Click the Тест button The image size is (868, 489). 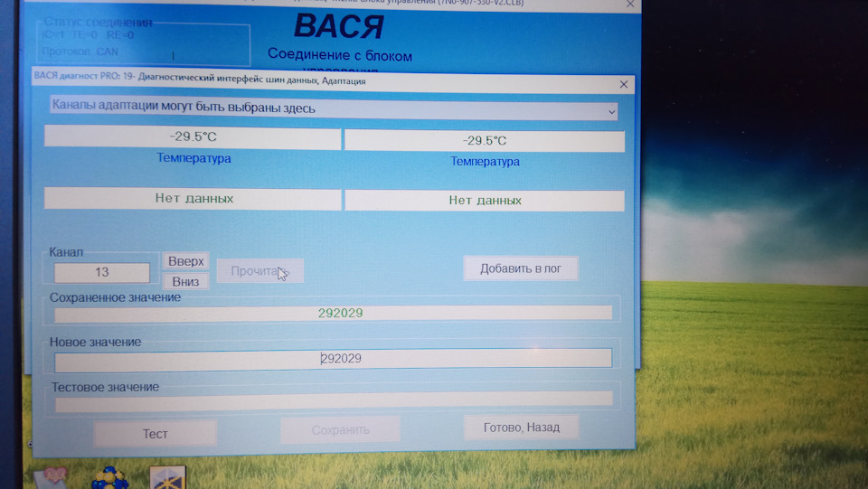point(155,434)
